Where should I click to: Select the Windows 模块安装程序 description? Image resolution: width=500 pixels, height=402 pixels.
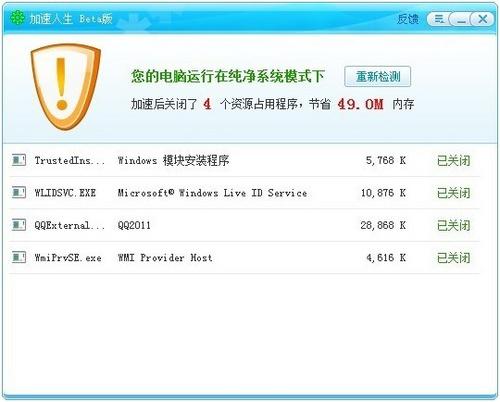pos(173,161)
